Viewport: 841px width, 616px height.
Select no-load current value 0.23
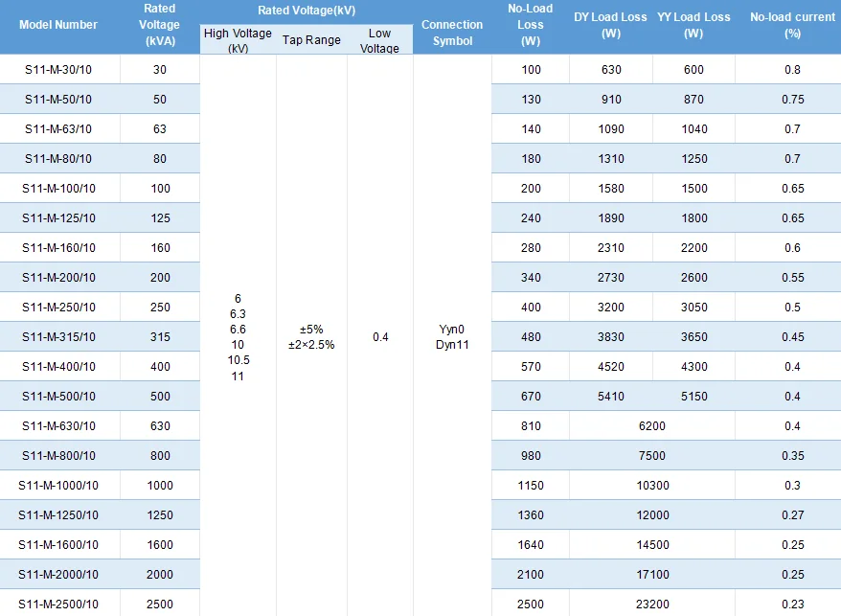[x=793, y=605]
